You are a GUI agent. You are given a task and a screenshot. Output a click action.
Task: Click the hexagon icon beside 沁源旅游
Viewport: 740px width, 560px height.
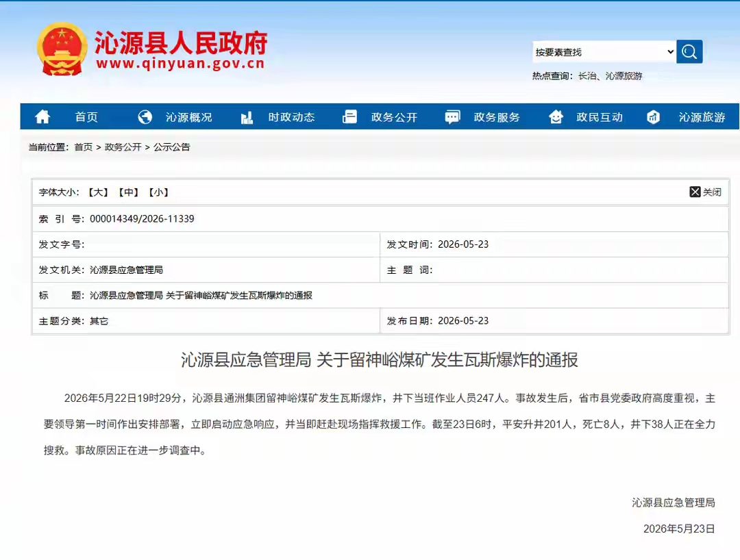pyautogui.click(x=653, y=116)
